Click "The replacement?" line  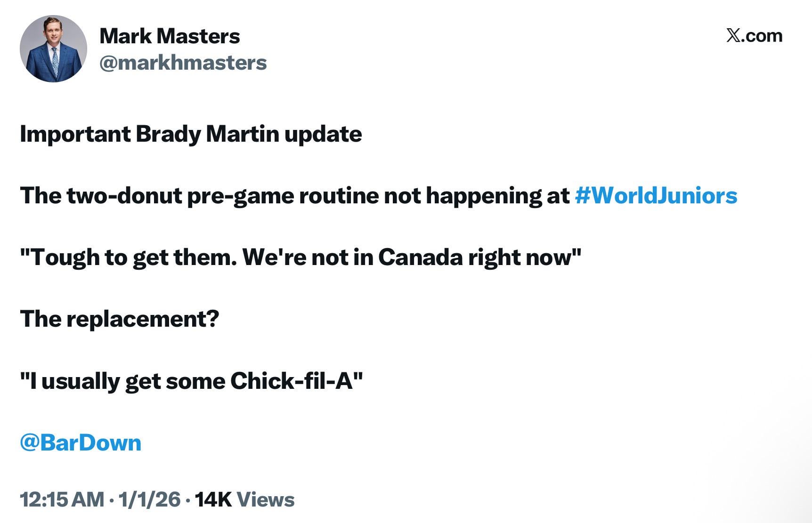[120, 319]
